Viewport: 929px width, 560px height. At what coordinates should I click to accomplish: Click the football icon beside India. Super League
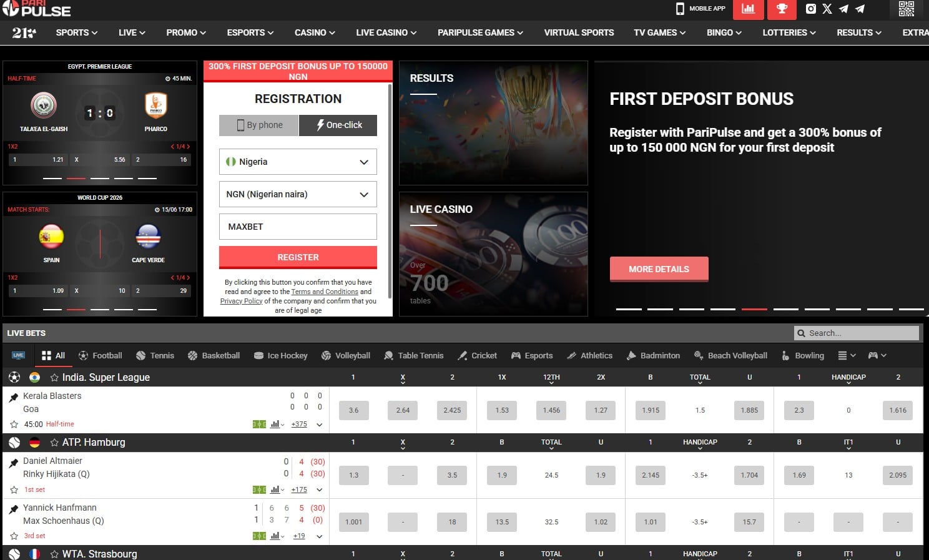pos(14,377)
